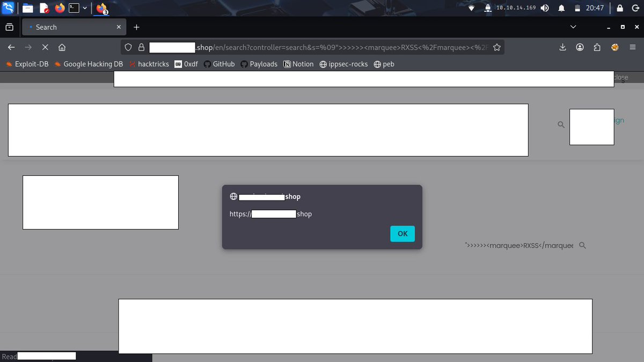Lock the screen with the padlock icon
The height and width of the screenshot is (362, 644).
620,8
